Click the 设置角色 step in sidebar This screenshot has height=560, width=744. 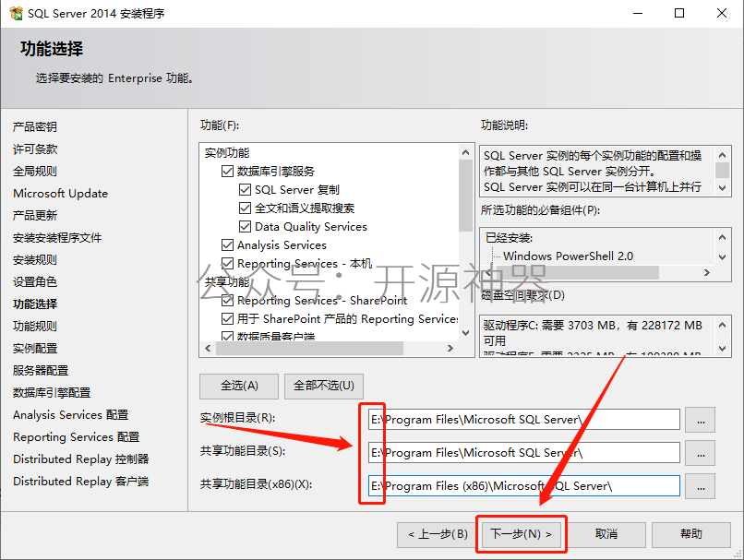click(35, 281)
